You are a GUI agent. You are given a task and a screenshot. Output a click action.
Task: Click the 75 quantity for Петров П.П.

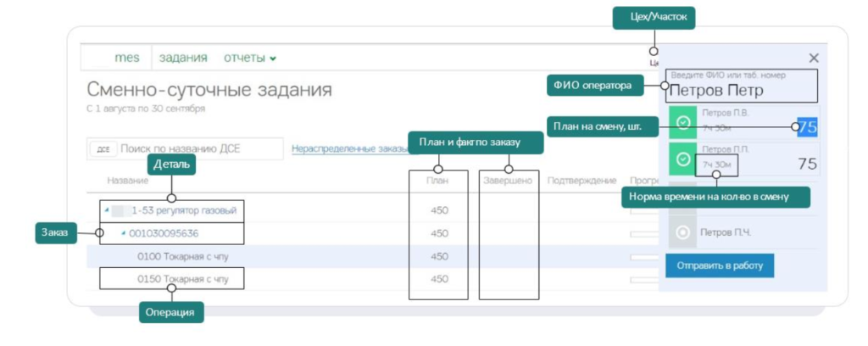pyautogui.click(x=807, y=164)
